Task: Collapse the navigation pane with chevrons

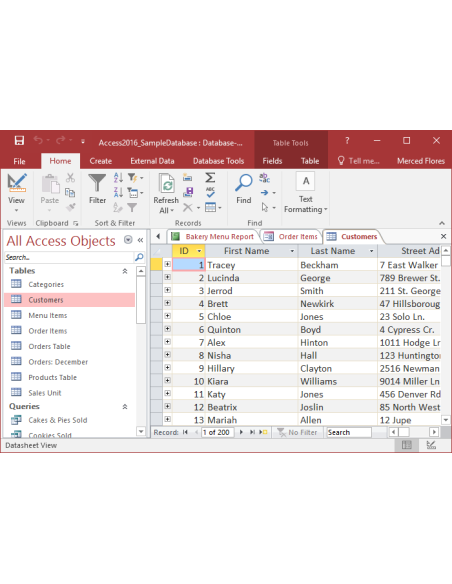Action: click(x=140, y=240)
